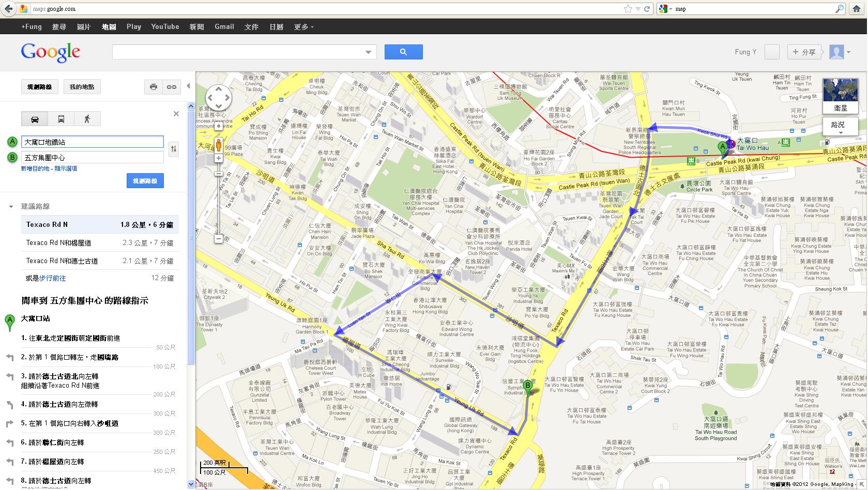Screen dimensions: 868x490
Task: Open Gmail in the Google bar
Action: click(224, 27)
